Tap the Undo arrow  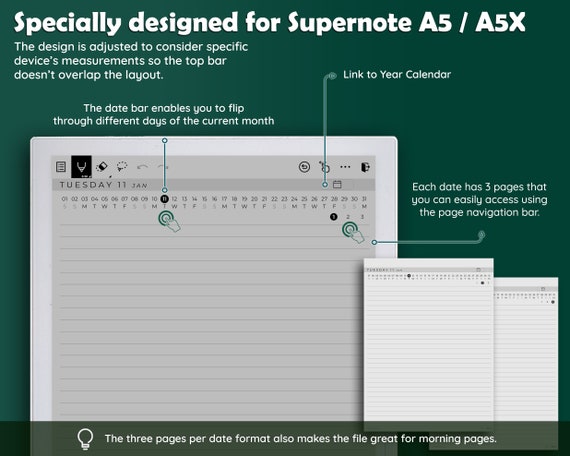(x=142, y=167)
